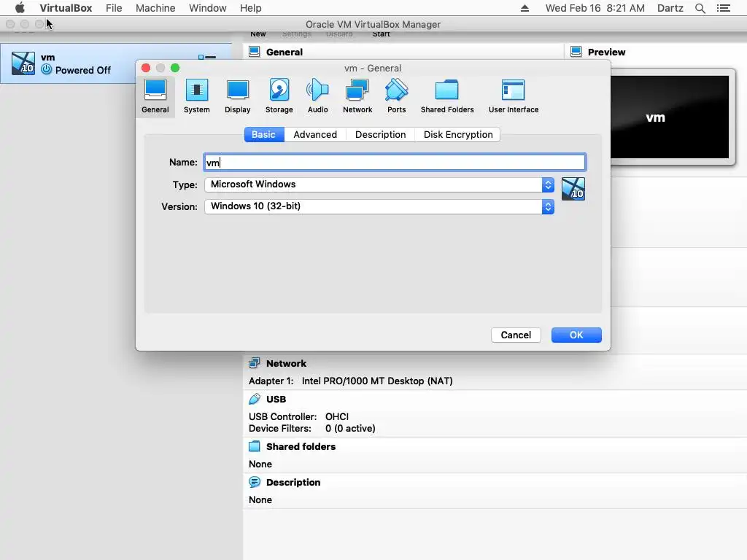The height and width of the screenshot is (560, 747).
Task: Click the General heading in details pane
Action: coord(285,52)
